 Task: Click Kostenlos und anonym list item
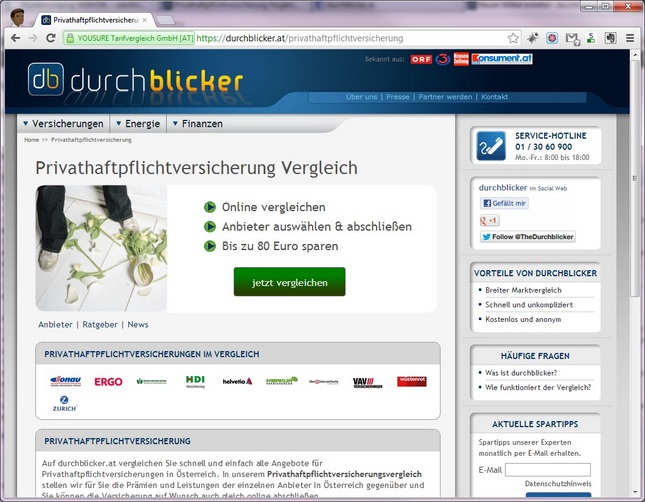click(523, 319)
